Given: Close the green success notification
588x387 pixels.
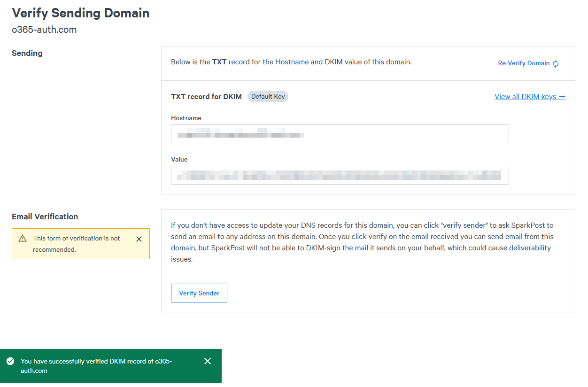Looking at the screenshot, I should [208, 361].
